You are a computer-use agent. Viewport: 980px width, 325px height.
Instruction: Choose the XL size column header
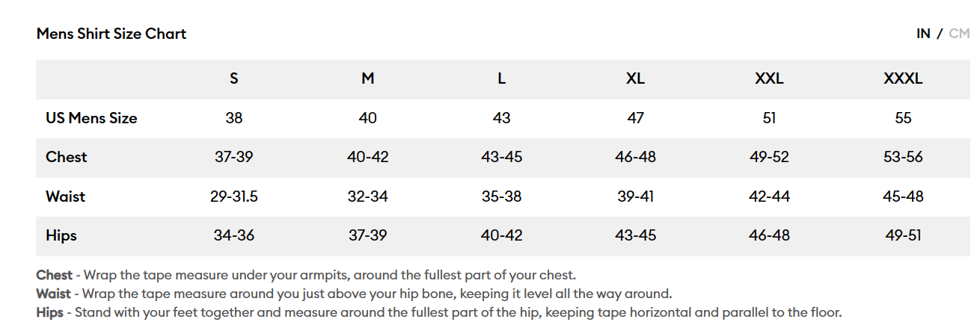point(635,78)
